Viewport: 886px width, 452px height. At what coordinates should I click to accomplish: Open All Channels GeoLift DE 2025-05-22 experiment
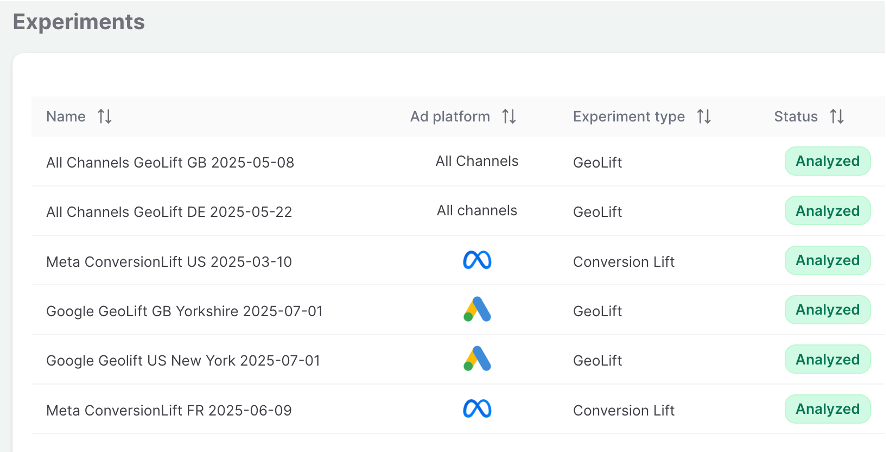click(x=169, y=212)
